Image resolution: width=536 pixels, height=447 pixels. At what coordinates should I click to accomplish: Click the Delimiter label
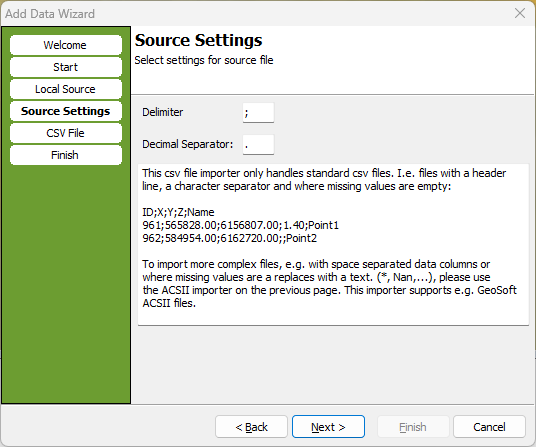(x=163, y=112)
